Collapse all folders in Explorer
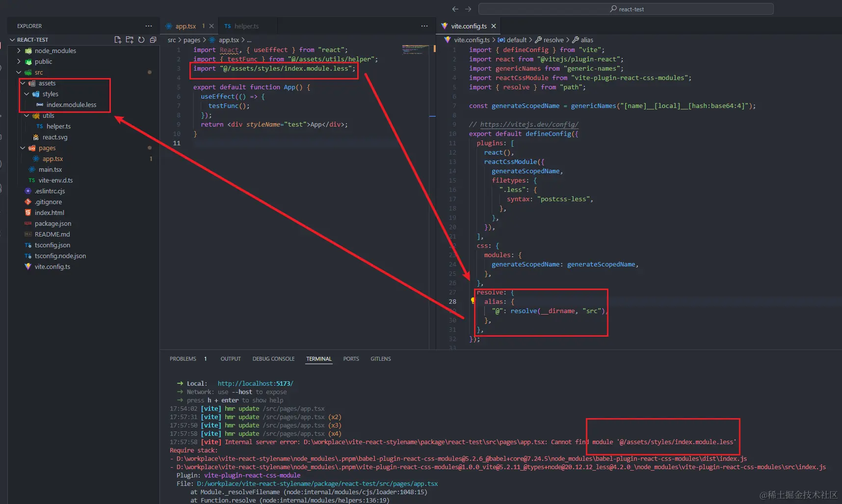The image size is (842, 504). [x=153, y=40]
